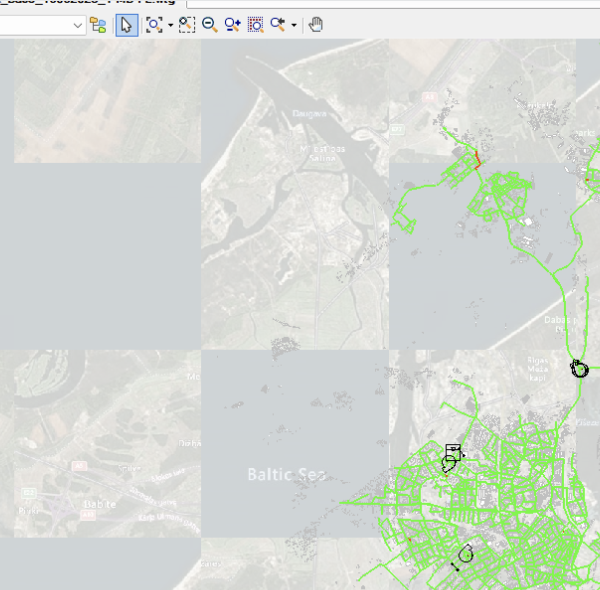Click the red pipe segment on the map
600x590 pixels.
point(478,160)
